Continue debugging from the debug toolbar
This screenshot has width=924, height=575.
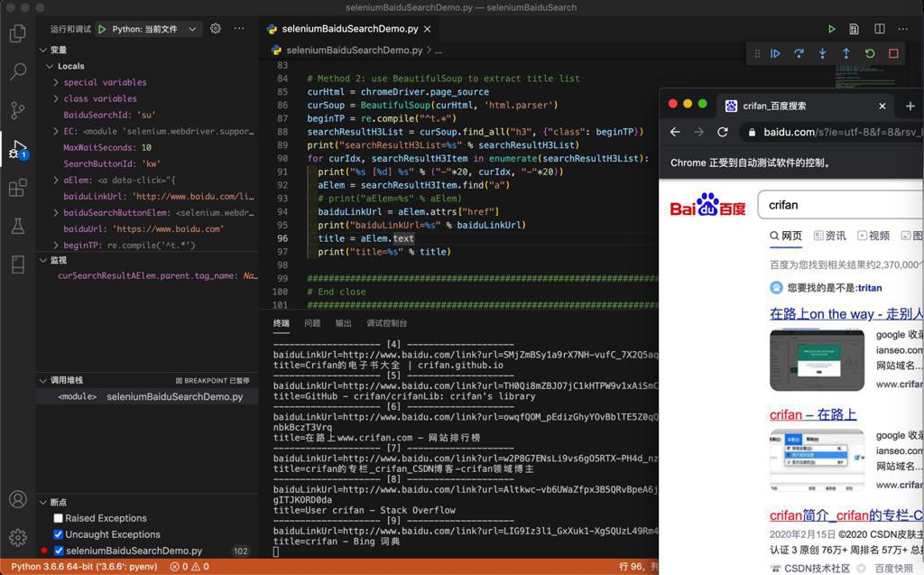click(x=775, y=53)
